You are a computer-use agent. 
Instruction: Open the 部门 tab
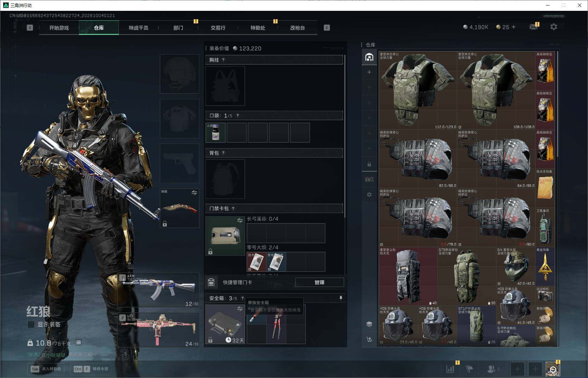point(178,28)
